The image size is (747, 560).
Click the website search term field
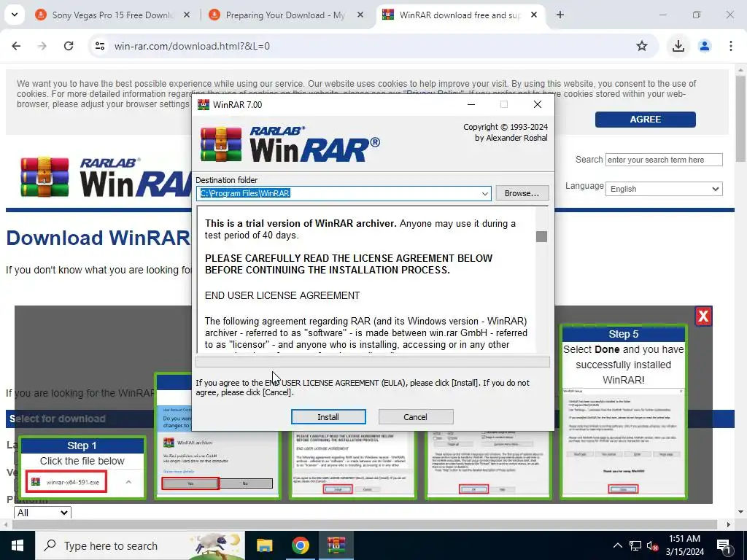[664, 160]
